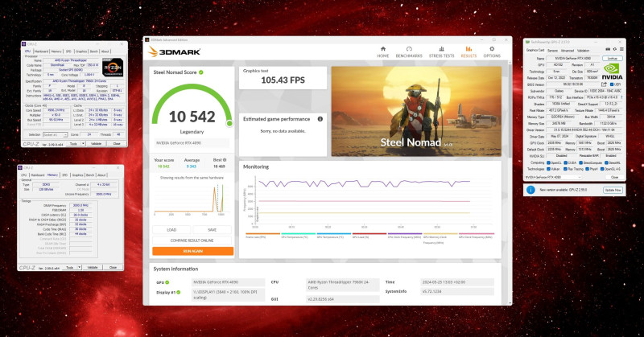This screenshot has height=337, width=644.
Task: Click green check next to GPU in System information
Action: [167, 282]
